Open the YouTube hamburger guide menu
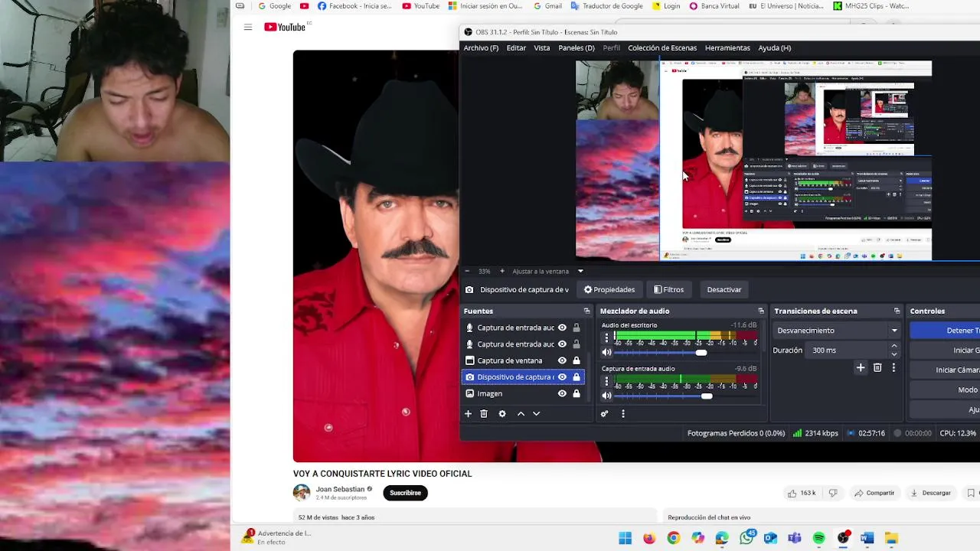Image resolution: width=980 pixels, height=551 pixels. coord(248,27)
